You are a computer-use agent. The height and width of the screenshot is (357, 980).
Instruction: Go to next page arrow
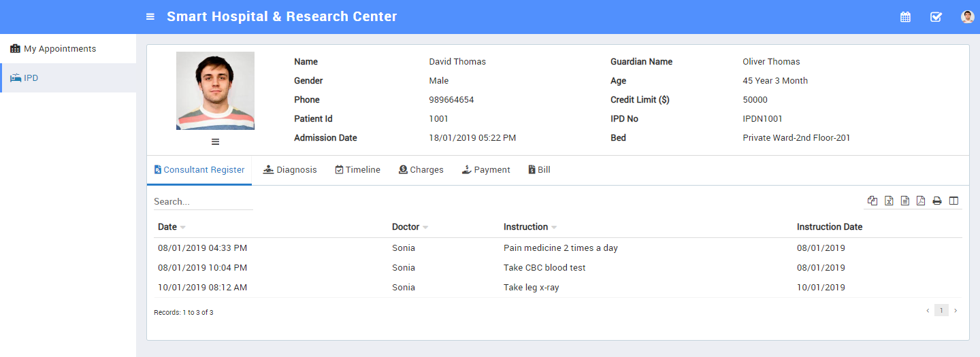[955, 311]
